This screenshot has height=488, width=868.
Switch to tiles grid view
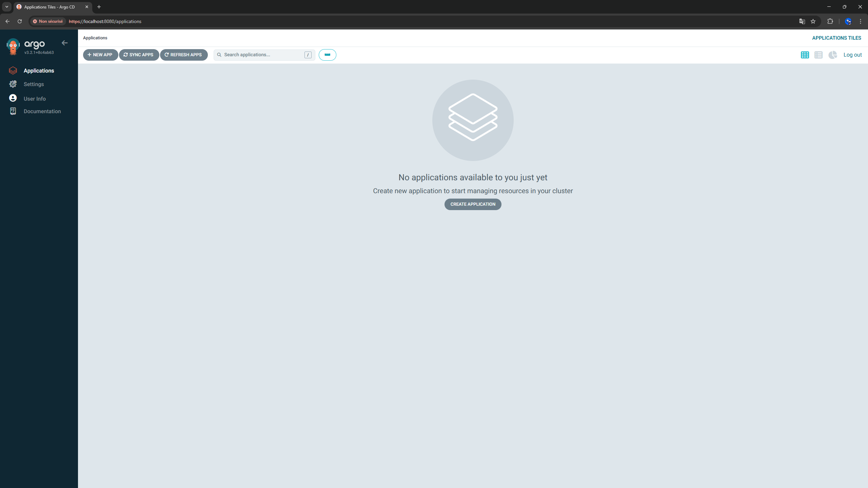coord(805,55)
